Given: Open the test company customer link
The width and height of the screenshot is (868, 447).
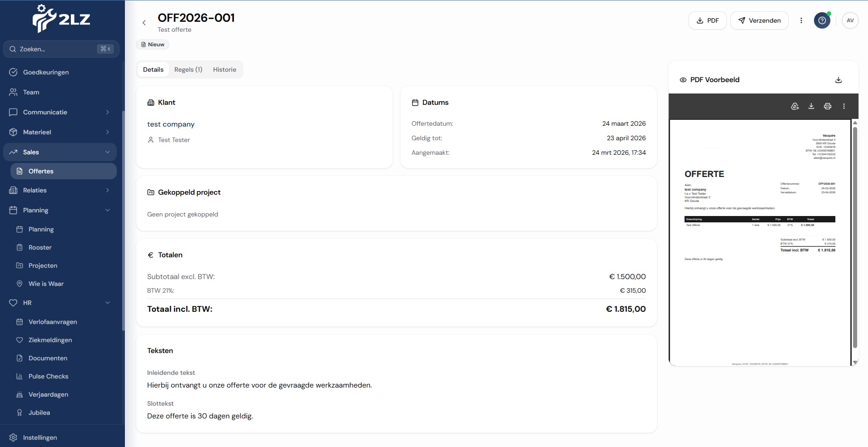Looking at the screenshot, I should pyautogui.click(x=171, y=124).
